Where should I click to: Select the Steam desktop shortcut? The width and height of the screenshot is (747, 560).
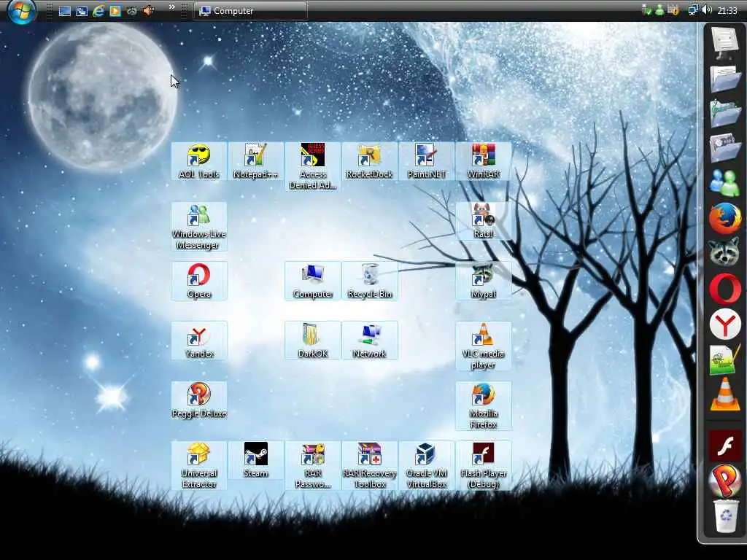[255, 460]
